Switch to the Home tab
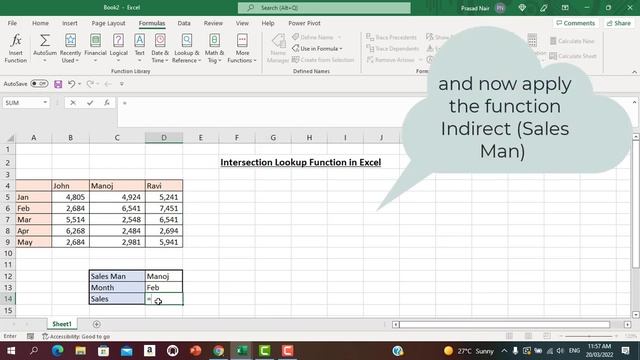The height and width of the screenshot is (360, 640). pos(40,23)
